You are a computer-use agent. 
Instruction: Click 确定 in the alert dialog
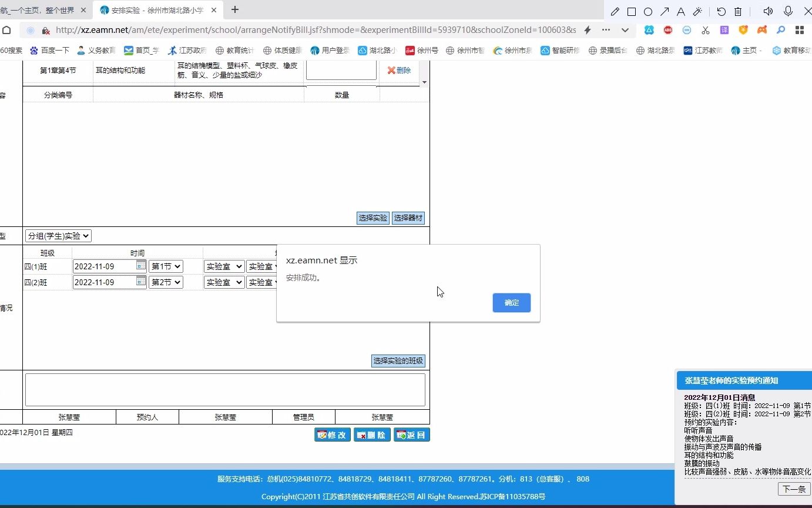pyautogui.click(x=512, y=303)
